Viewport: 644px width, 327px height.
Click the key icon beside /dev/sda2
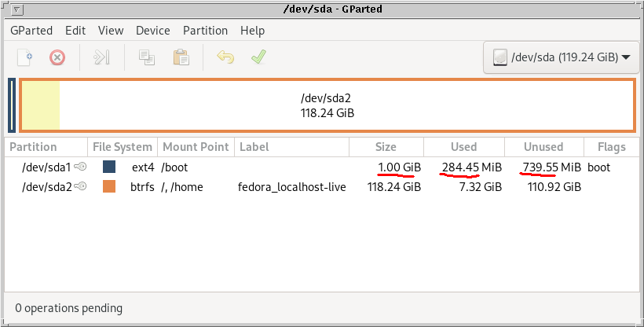click(80, 187)
